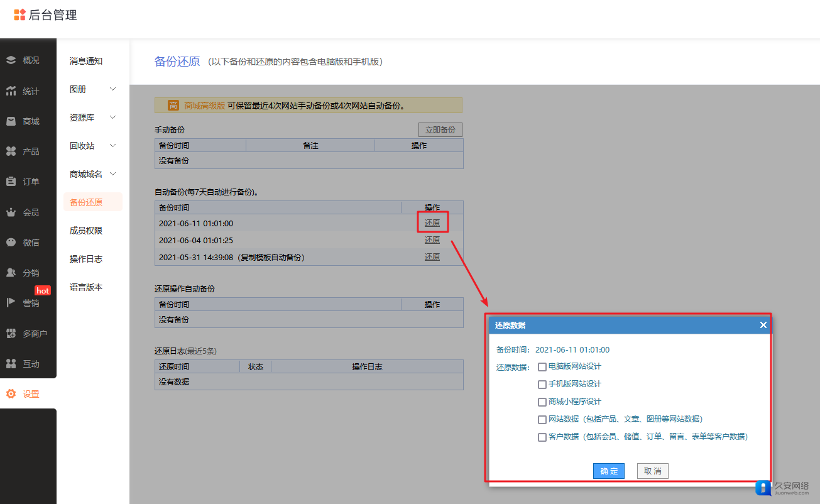820x504 pixels.
Task: Go to 操作日志 menu item
Action: pyautogui.click(x=86, y=259)
